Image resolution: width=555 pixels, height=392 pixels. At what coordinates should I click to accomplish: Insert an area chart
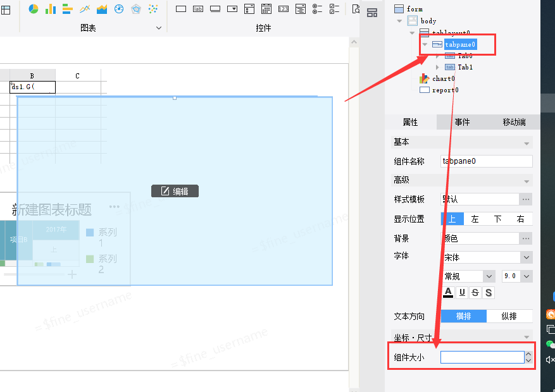(102, 9)
